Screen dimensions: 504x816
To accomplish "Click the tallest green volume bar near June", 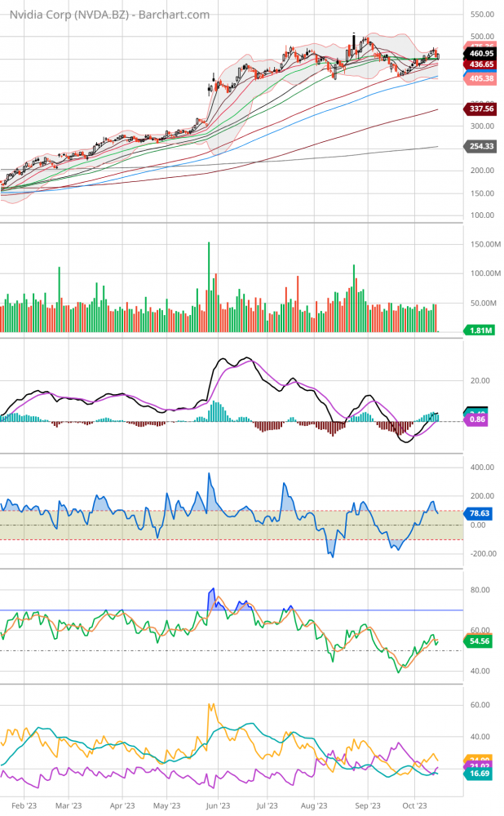I will pyautogui.click(x=209, y=286).
